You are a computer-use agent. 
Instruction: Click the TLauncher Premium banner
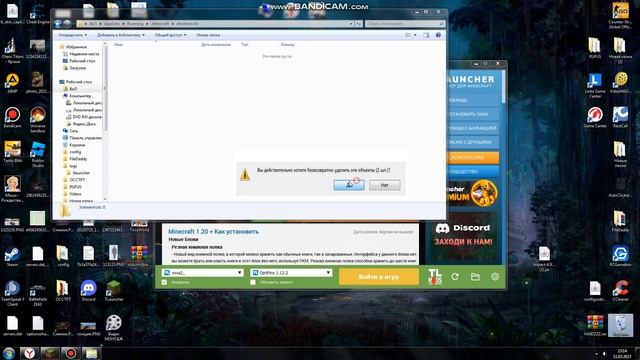(473, 193)
